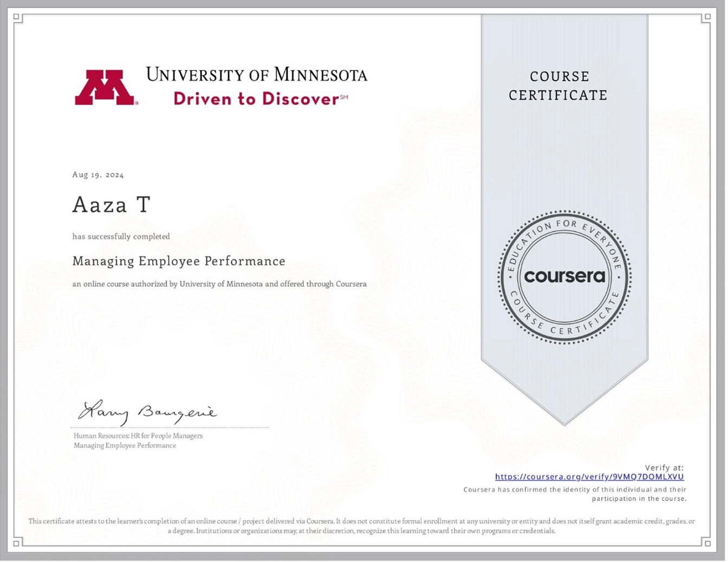Click the "Course Certificate" ribbon heading
This screenshot has height=562, width=728.
558,86
